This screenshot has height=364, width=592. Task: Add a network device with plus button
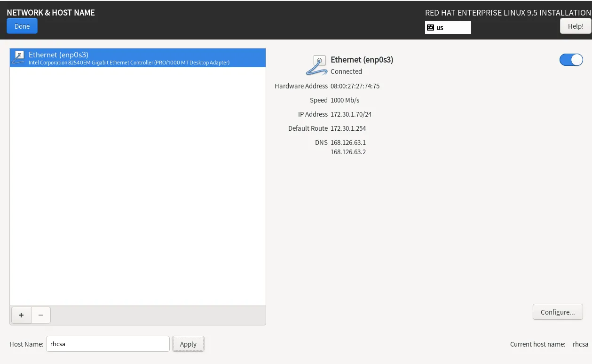pyautogui.click(x=21, y=315)
